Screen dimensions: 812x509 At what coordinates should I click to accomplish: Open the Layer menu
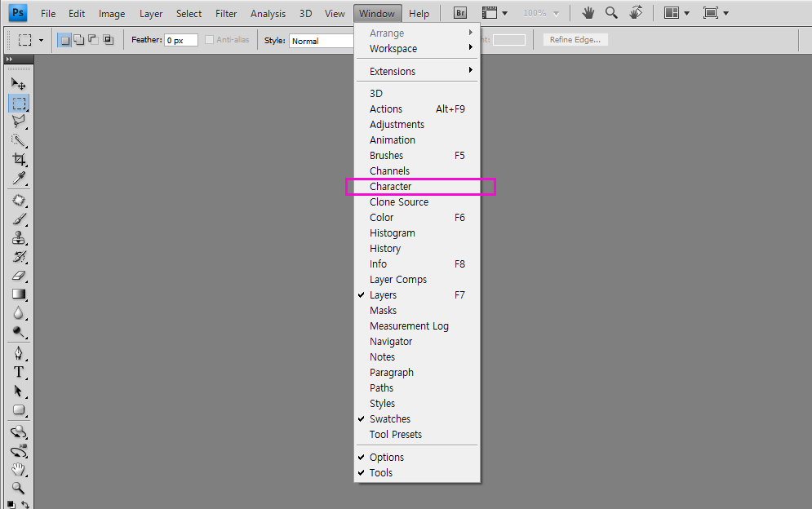click(151, 14)
